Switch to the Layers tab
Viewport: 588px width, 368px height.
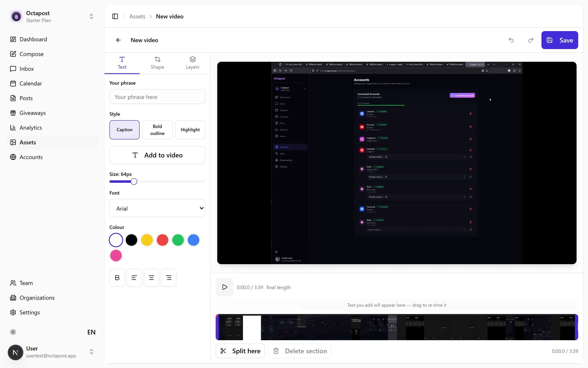pos(193,63)
